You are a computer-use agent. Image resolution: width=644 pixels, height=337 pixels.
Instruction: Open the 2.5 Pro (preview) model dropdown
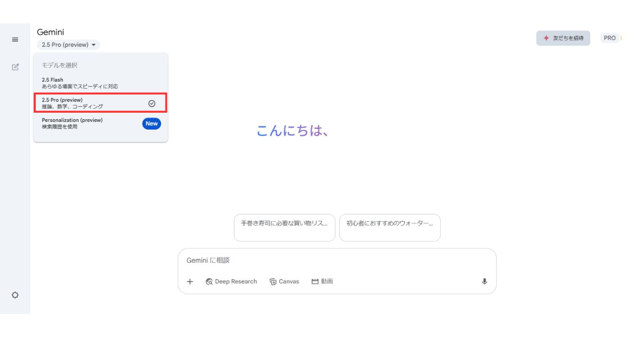pyautogui.click(x=68, y=45)
